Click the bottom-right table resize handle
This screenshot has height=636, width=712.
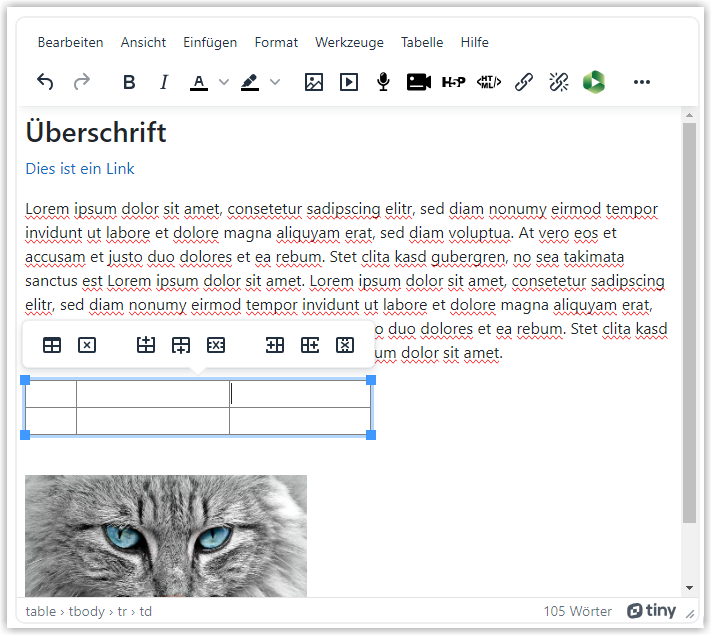pos(371,435)
